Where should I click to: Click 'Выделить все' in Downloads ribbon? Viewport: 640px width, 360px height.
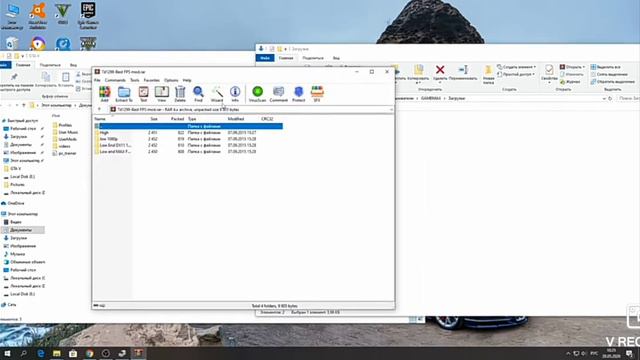[606, 67]
